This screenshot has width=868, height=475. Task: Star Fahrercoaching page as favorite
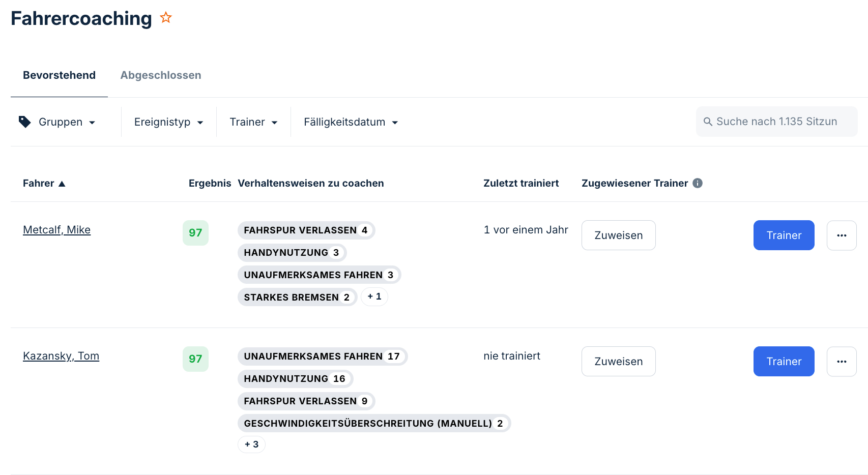pyautogui.click(x=166, y=18)
